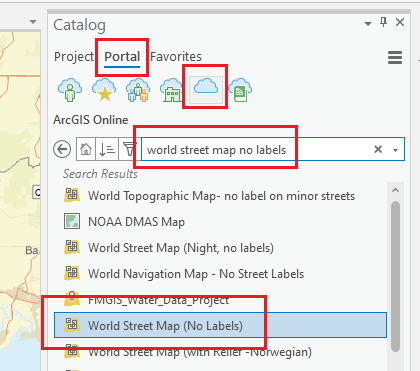Click the scroll up arrow of results list

(395, 190)
